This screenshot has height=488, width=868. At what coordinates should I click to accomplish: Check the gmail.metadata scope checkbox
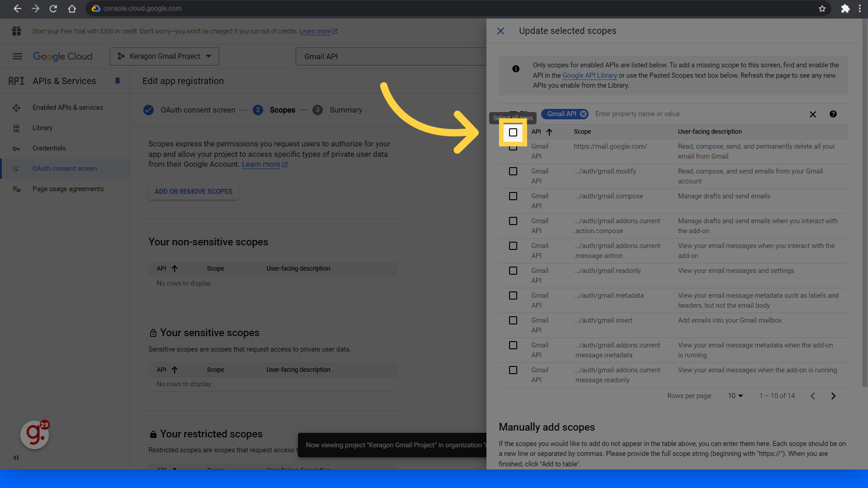513,296
